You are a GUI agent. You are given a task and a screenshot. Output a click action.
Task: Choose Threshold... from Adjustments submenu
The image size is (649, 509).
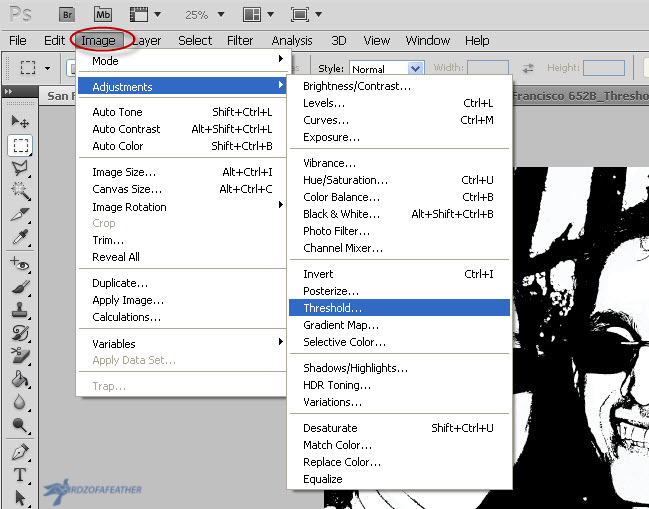(x=399, y=308)
